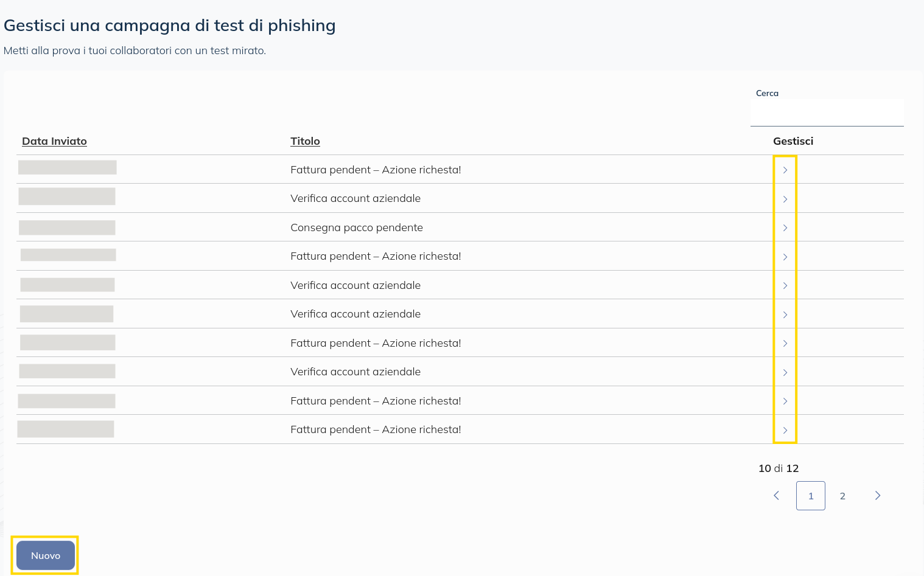Open the campaign in the seventh row
The image size is (924, 576).
(785, 343)
